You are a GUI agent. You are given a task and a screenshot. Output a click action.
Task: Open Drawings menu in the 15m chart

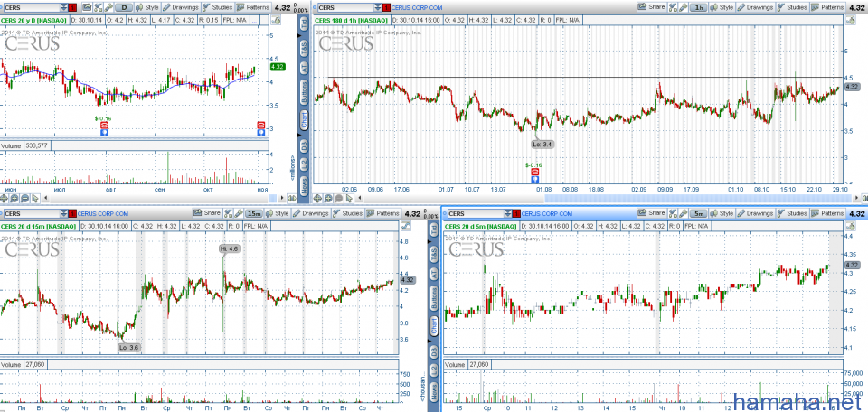click(x=312, y=213)
